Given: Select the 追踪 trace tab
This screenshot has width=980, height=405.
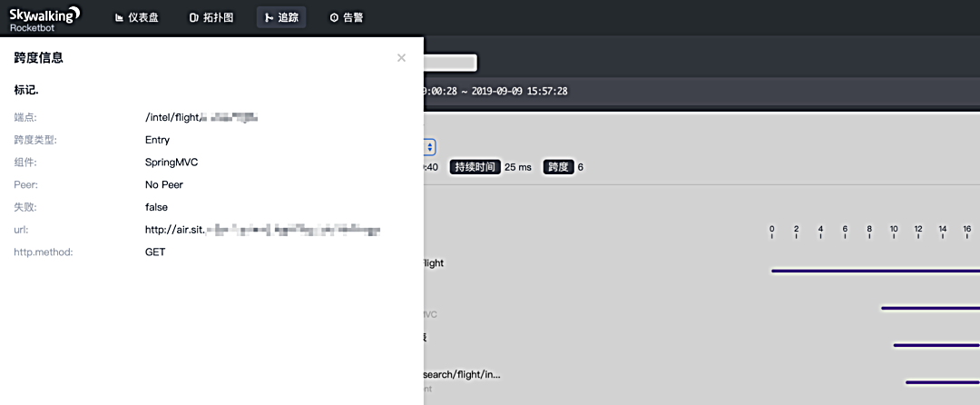Looking at the screenshot, I should coord(281,17).
